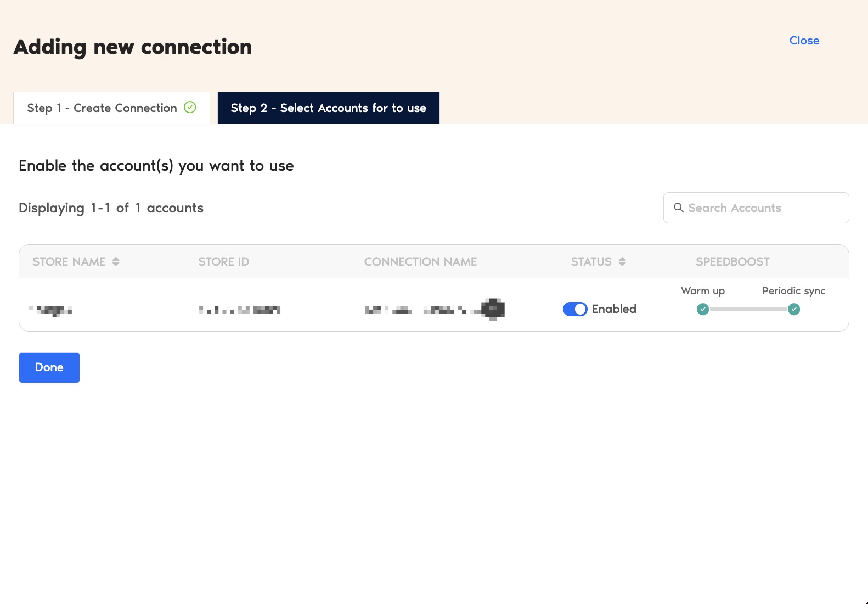Focus the Search Accounts input field
This screenshot has height=604, width=868.
tap(763, 208)
